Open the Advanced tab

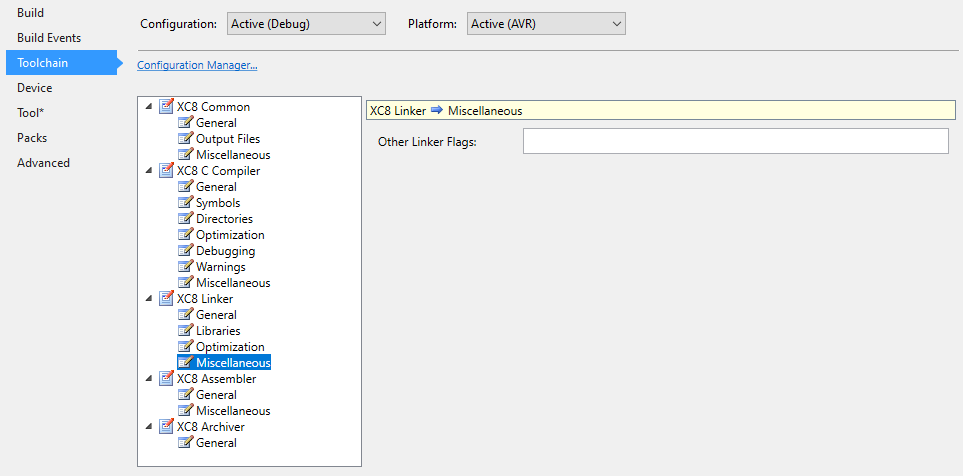point(43,163)
